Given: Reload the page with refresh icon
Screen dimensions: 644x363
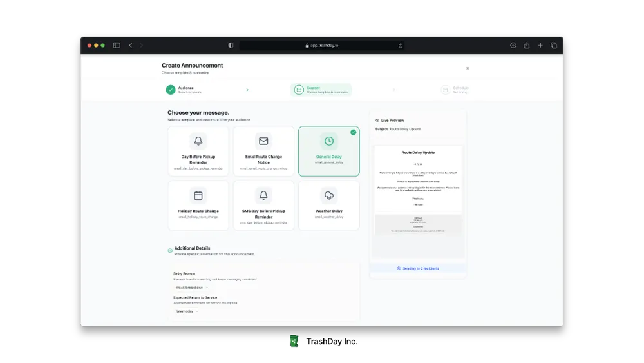Looking at the screenshot, I should 401,46.
